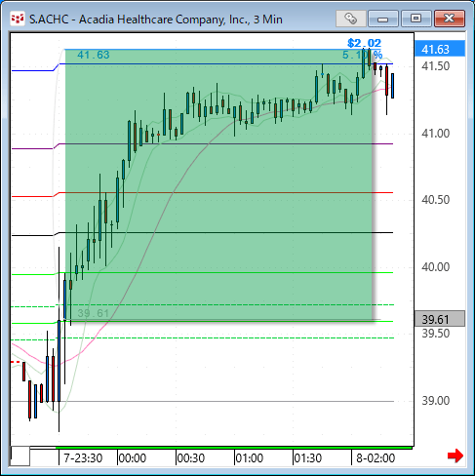Screen dimensions: 475x476
Task: Click the red scroll-to-latest arrow
Action: (455, 456)
